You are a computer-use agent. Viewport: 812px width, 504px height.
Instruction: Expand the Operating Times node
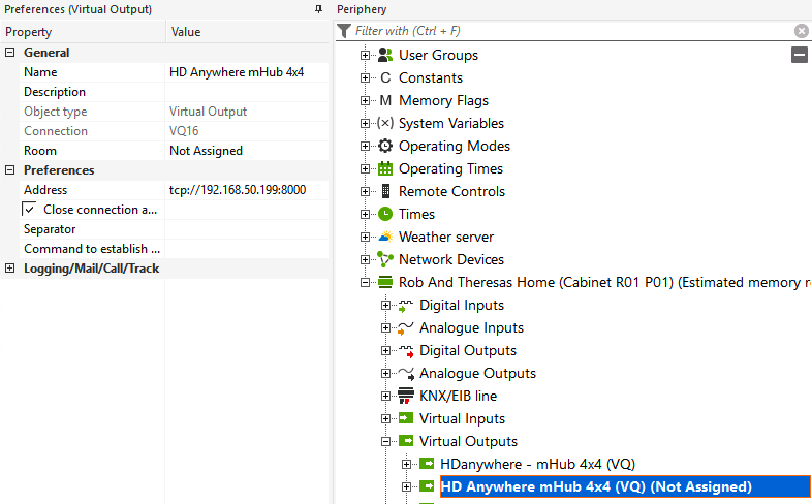click(x=365, y=169)
